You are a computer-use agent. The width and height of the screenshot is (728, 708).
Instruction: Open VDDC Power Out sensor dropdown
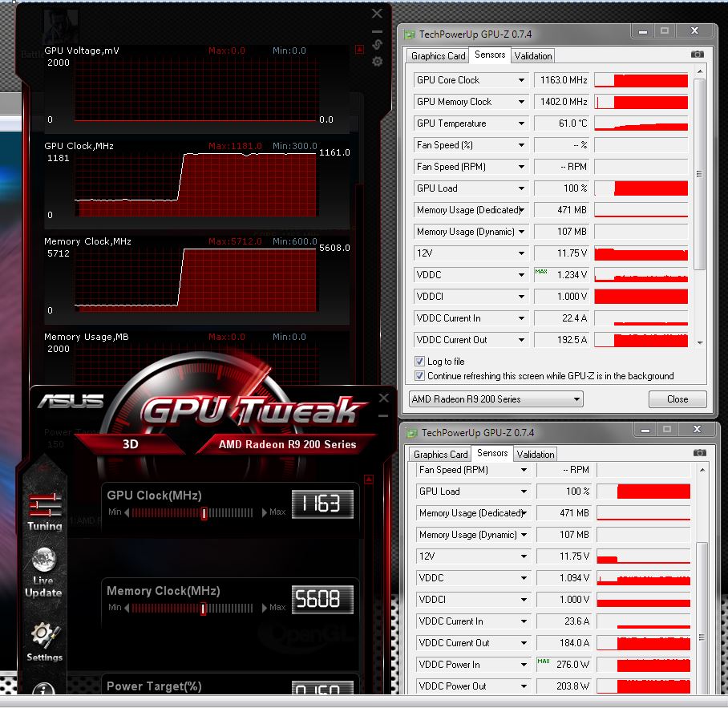524,686
